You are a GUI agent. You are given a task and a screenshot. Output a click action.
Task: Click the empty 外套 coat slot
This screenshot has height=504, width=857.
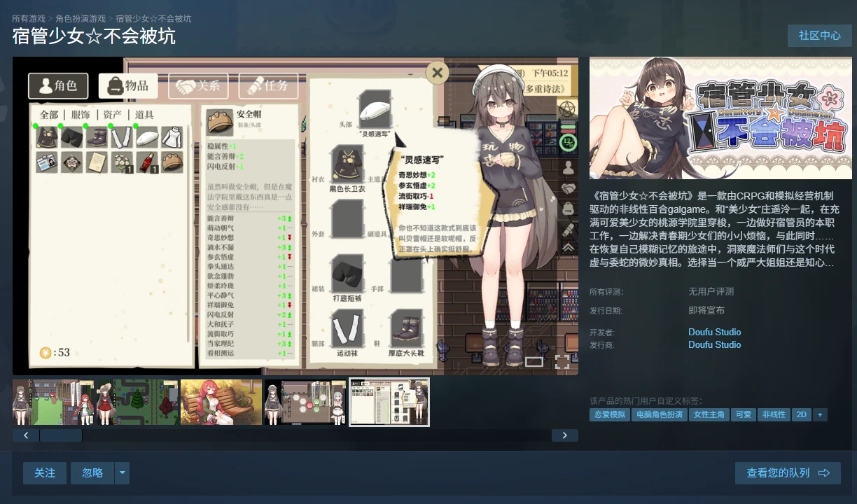click(347, 218)
